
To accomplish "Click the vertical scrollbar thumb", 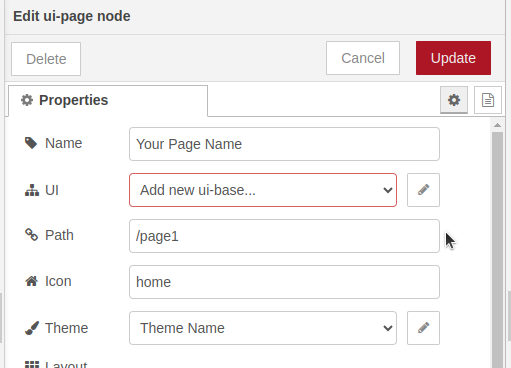I will point(497,250).
